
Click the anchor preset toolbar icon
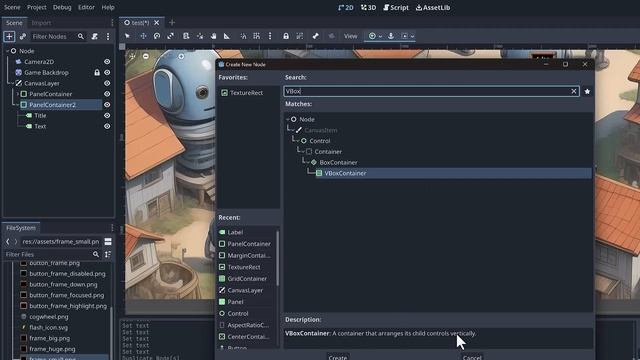point(391,36)
